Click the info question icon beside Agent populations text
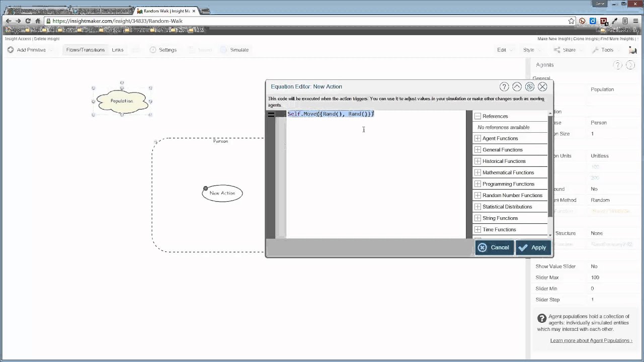 [542, 318]
